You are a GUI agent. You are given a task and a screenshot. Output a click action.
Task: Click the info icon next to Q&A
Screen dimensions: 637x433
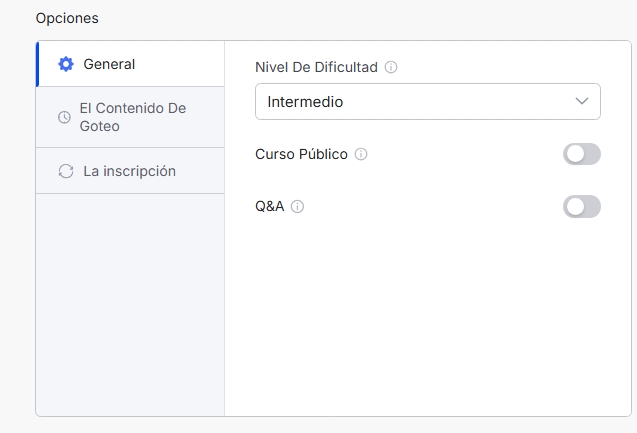tap(297, 206)
